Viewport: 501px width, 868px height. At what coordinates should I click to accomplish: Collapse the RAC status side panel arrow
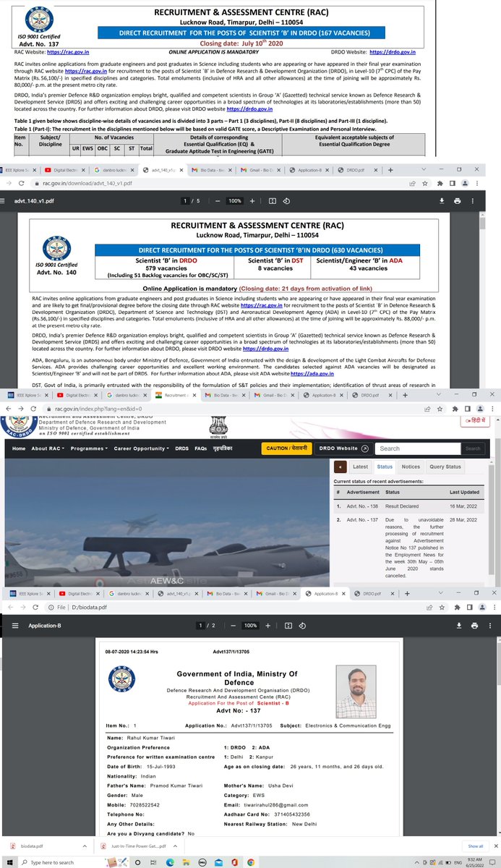[x=339, y=467]
